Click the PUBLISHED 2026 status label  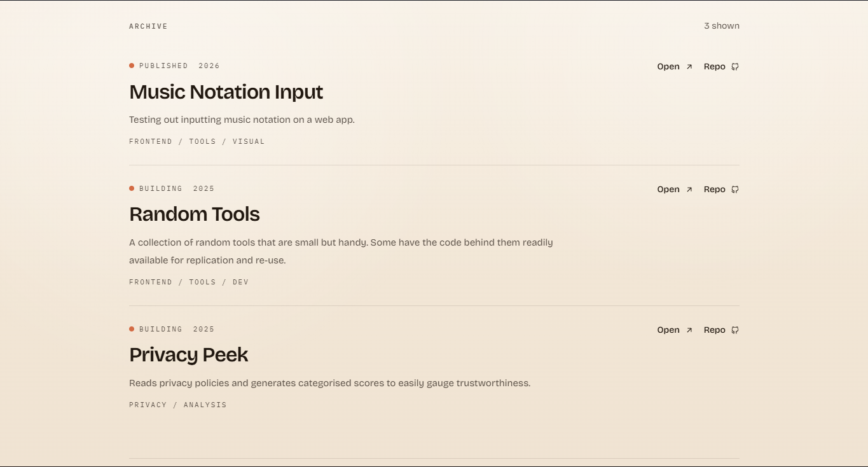[x=179, y=66]
